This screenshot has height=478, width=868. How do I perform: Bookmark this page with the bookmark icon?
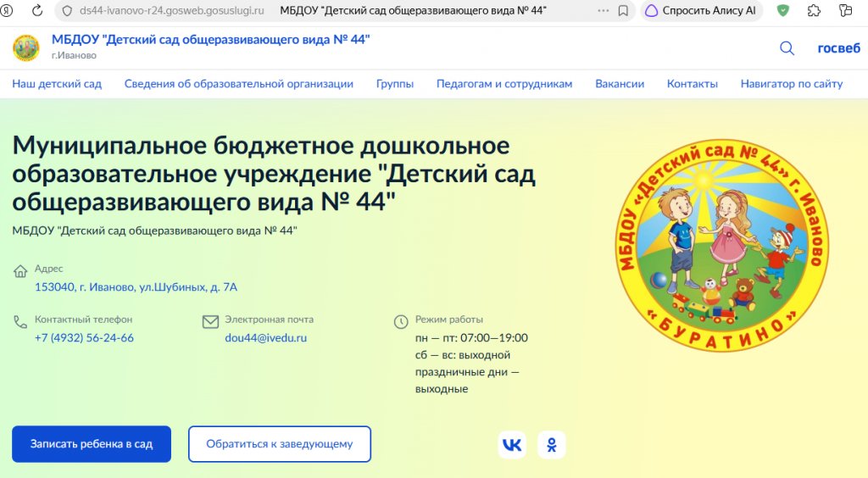pos(623,10)
